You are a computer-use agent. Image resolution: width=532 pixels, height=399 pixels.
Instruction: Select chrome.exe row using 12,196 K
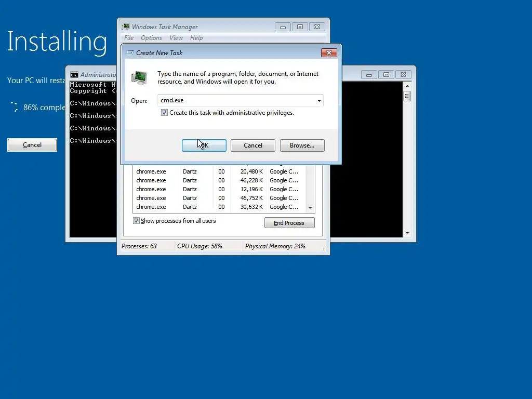point(219,189)
